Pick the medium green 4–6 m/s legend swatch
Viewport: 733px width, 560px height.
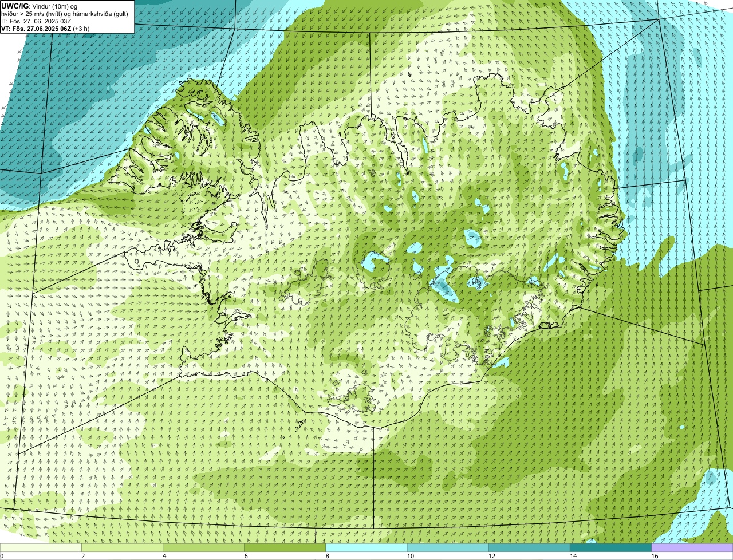pos(203,548)
